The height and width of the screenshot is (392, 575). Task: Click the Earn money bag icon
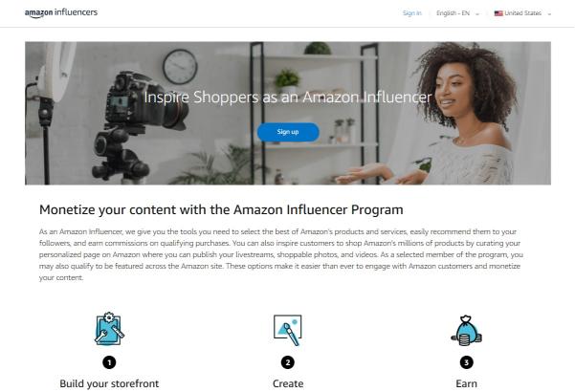(x=467, y=331)
